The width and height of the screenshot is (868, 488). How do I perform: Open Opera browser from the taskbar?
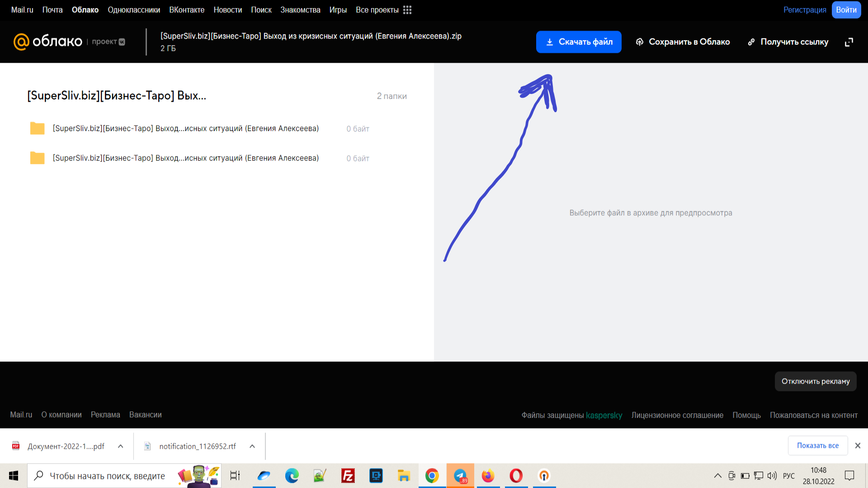tap(516, 476)
